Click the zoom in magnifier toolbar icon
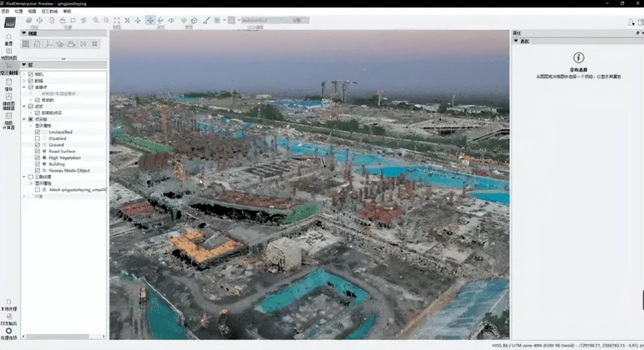Screen dimensions: 644x350 [95, 21]
